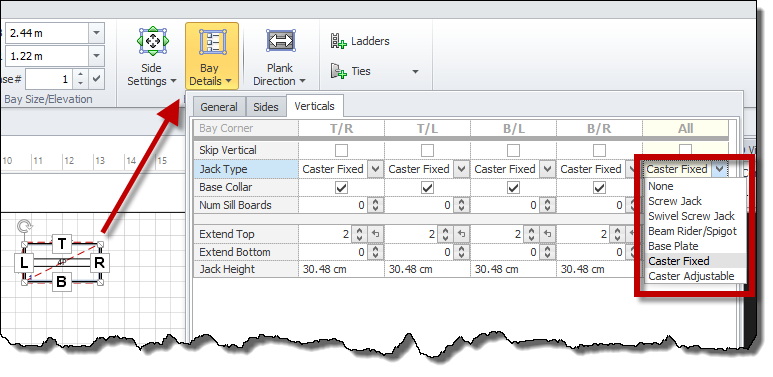Confirm the bay number checkmark button
Viewport: 773px width, 377px height.
pyautogui.click(x=98, y=79)
